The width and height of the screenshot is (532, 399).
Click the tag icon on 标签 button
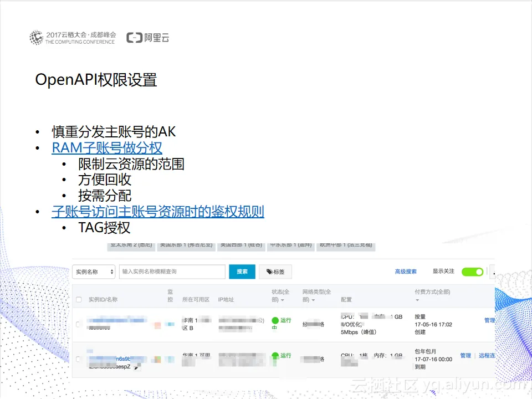click(269, 272)
